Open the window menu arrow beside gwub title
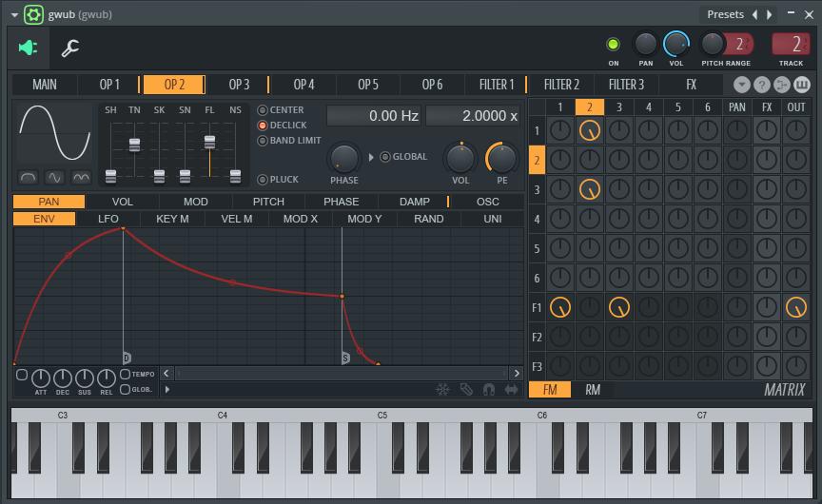This screenshot has width=822, height=504. 14,14
